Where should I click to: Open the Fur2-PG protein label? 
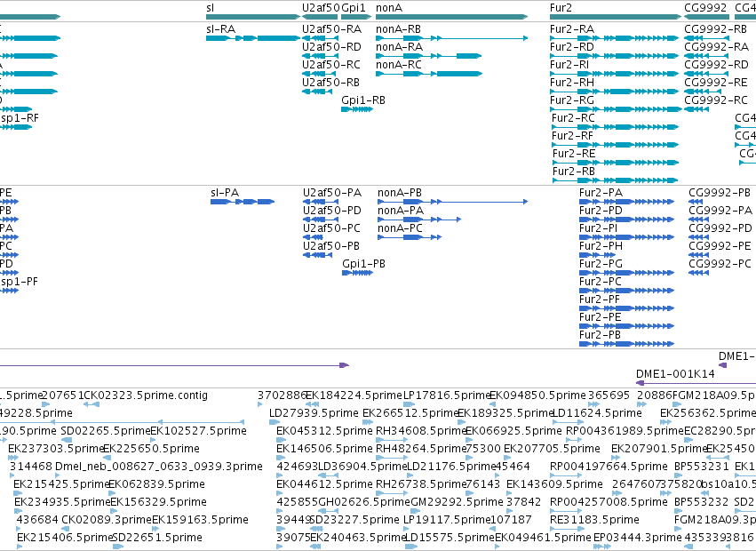click(601, 264)
